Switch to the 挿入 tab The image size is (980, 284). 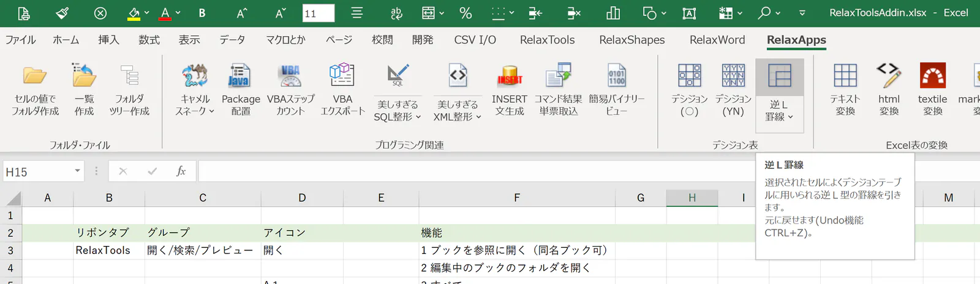[108, 40]
